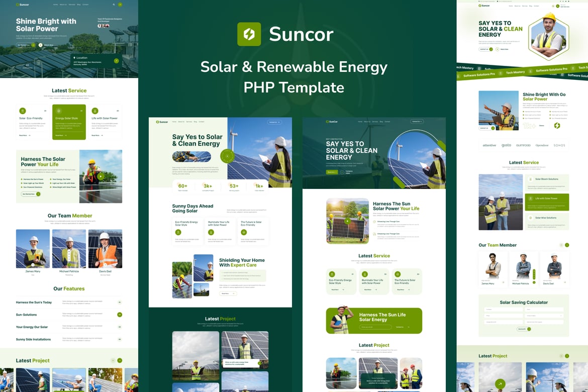Click Eco-Friendly Energy icon in dark page services

tap(332, 274)
